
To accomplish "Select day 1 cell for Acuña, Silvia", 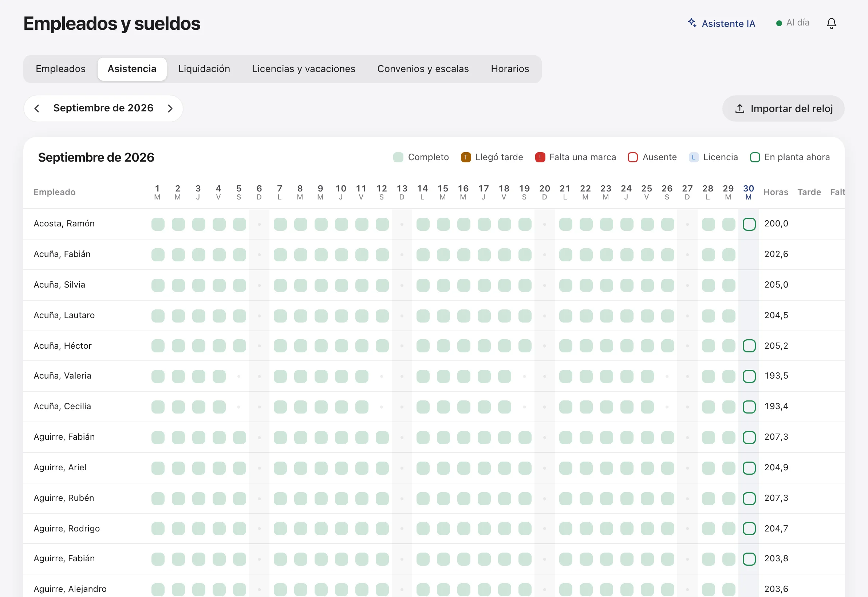I will 158,285.
